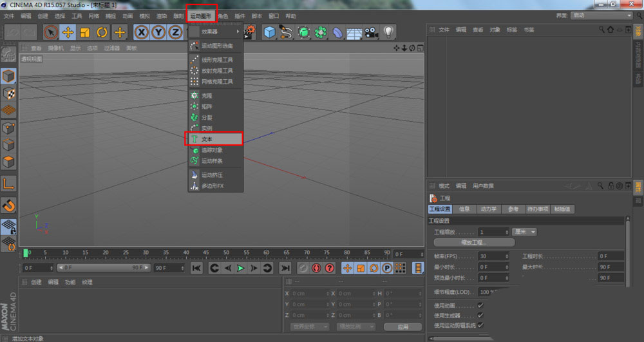Open the Spline pen tool icon
644x342 pixels.
coord(286,32)
